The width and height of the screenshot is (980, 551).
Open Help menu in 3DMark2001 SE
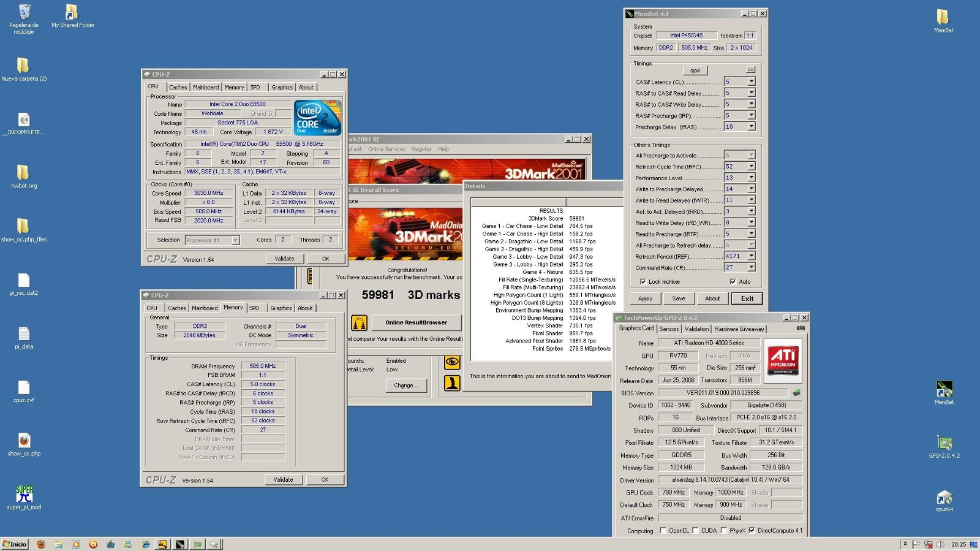pos(443,149)
